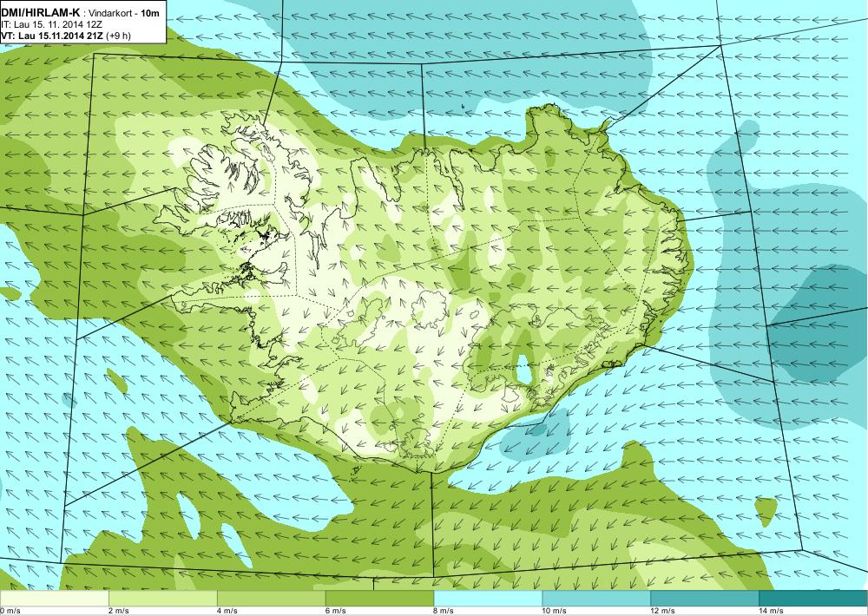Image resolution: width=868 pixels, height=616 pixels.
Task: Click the 'VT: Lau 15.11.2014 21Z' line
Action: tap(52, 36)
